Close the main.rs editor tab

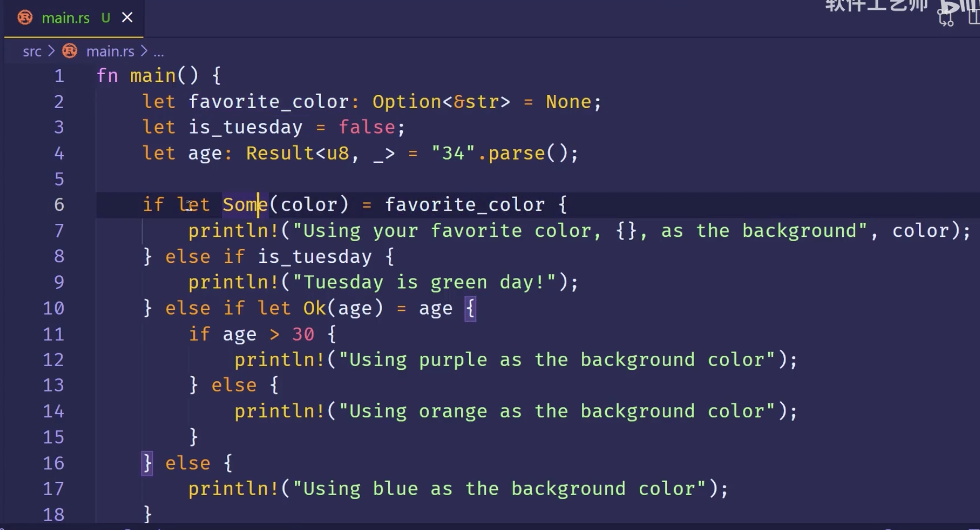pyautogui.click(x=127, y=18)
